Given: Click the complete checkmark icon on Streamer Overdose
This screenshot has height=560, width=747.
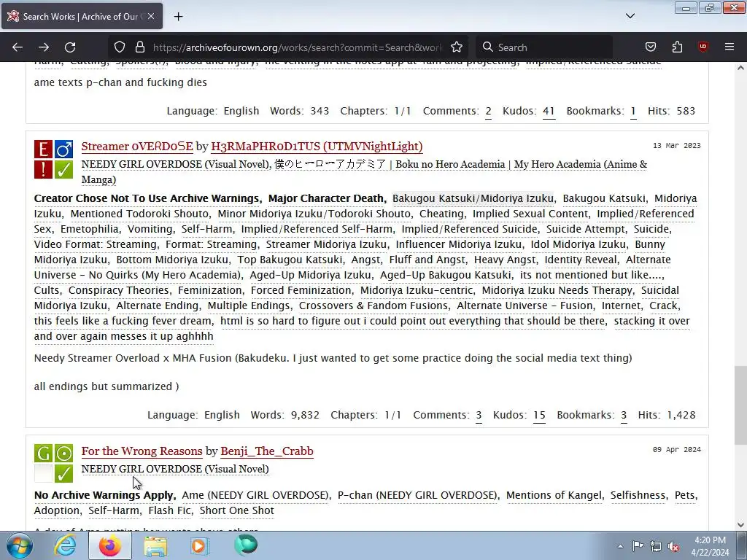Looking at the screenshot, I should 63,169.
